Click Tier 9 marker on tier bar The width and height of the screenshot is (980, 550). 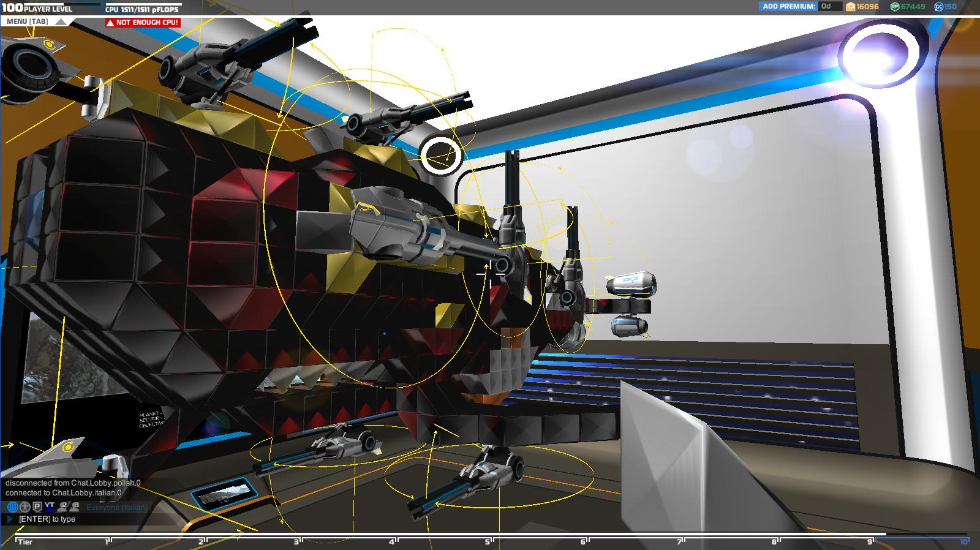coord(870,541)
